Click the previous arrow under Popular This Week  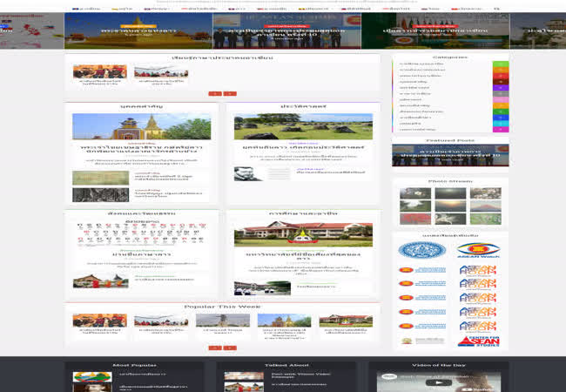(214, 348)
